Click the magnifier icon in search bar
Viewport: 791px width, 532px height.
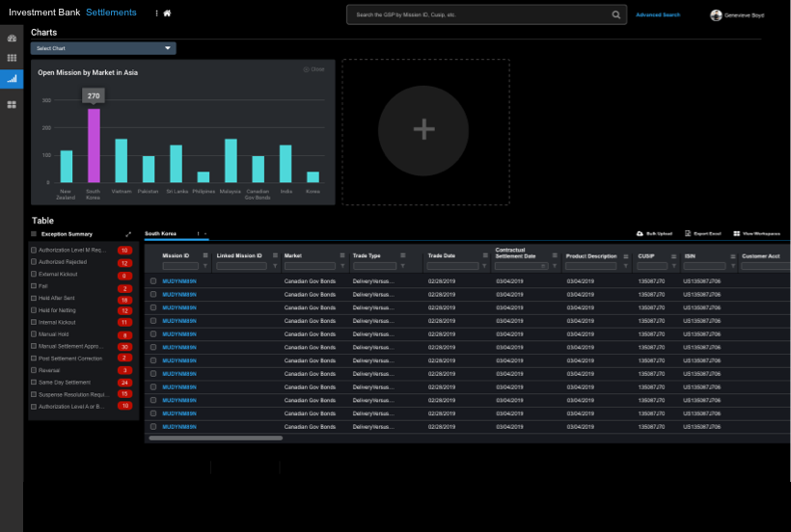coord(615,14)
